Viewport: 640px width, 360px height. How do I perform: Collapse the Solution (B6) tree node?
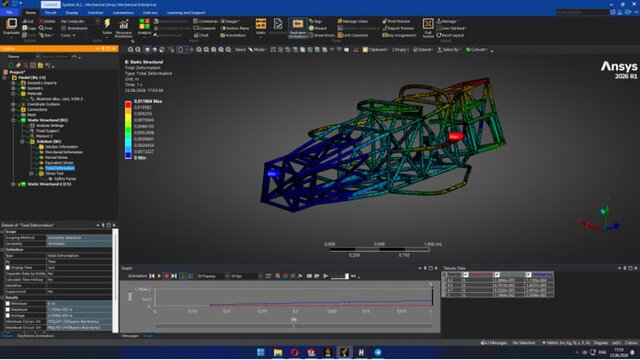22,142
